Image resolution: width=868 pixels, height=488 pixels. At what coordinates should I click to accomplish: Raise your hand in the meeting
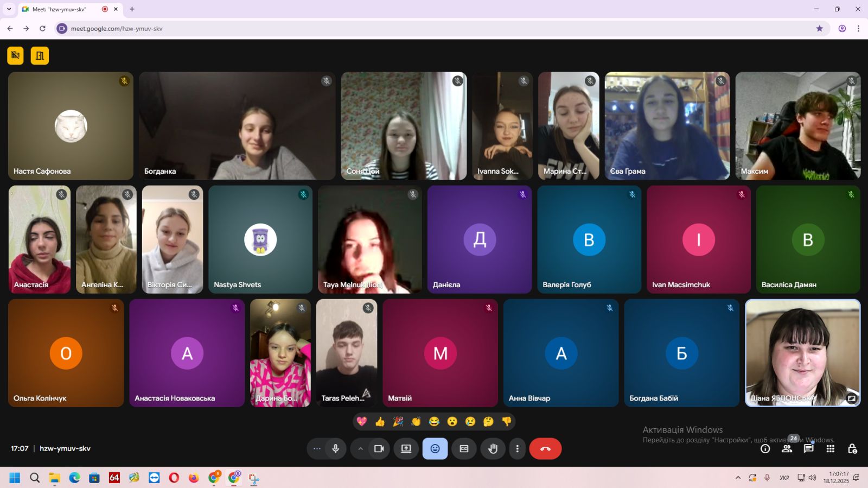point(493,449)
